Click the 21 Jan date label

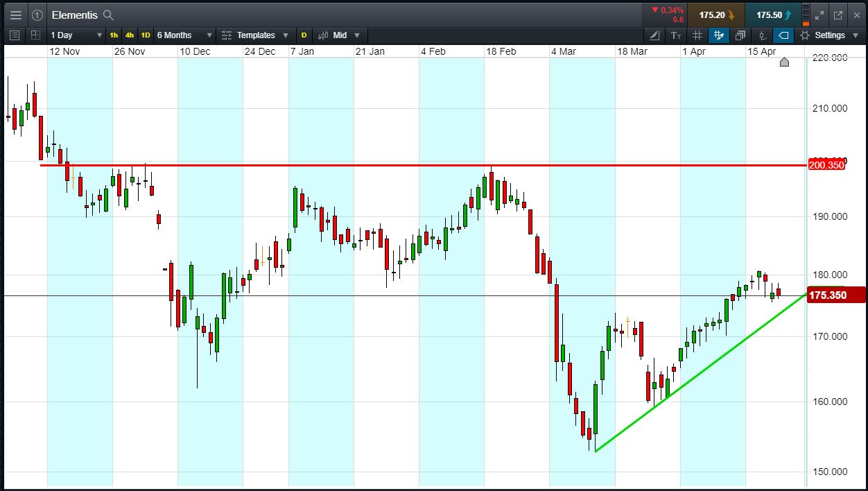point(370,51)
